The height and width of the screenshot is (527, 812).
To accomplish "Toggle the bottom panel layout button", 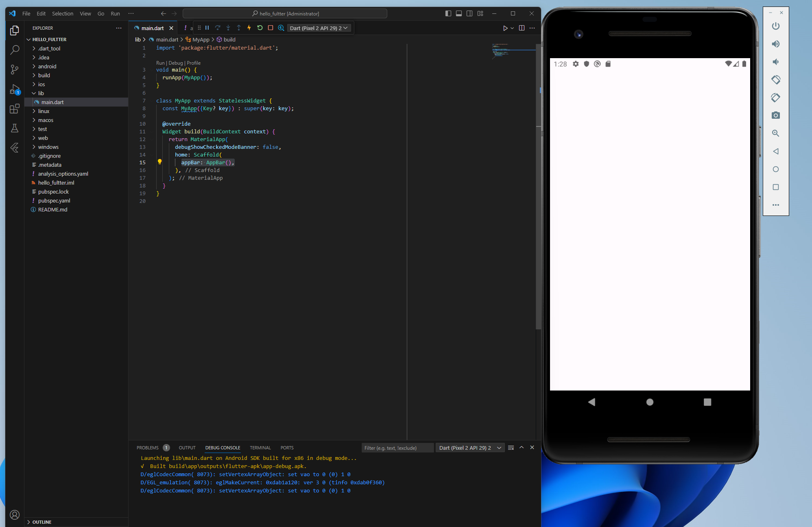I will 459,13.
